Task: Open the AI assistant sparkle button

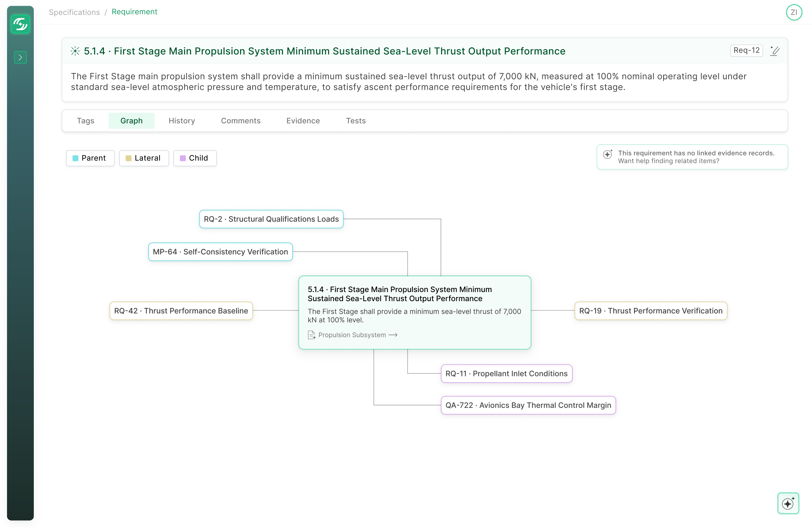Action: point(788,503)
